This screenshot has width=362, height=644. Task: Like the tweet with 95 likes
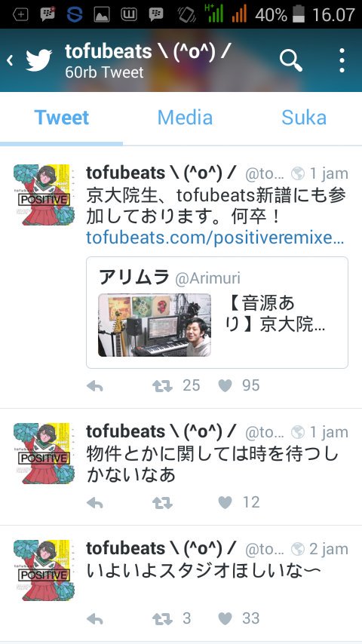(225, 385)
